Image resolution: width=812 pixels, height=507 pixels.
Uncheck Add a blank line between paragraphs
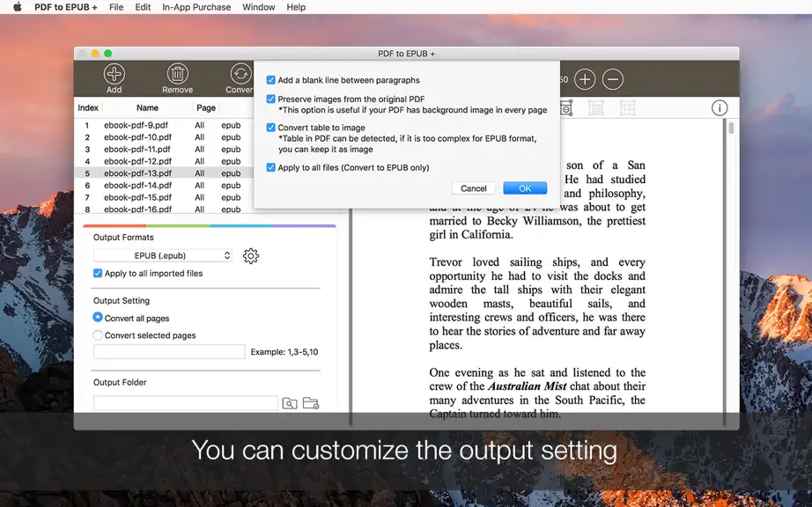(271, 80)
